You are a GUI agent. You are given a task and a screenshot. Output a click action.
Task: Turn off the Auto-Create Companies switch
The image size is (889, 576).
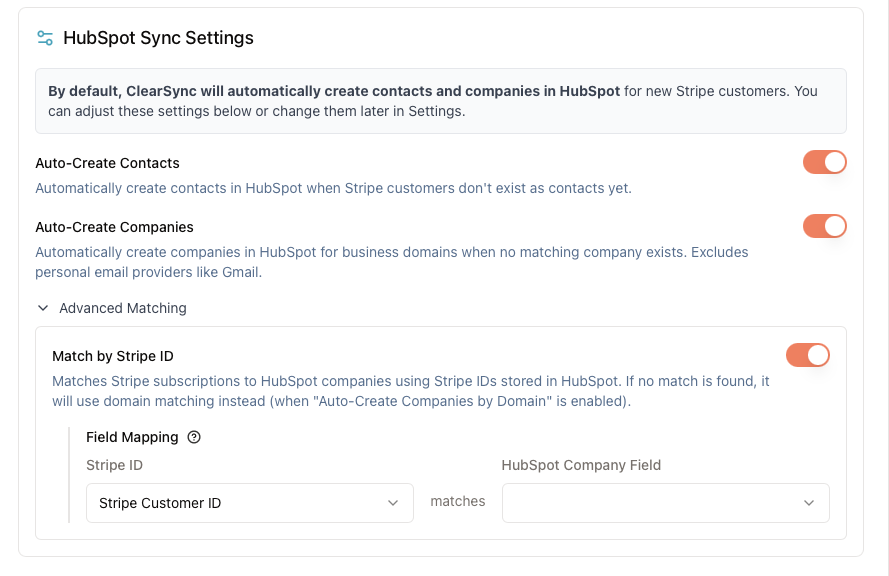pyautogui.click(x=825, y=226)
